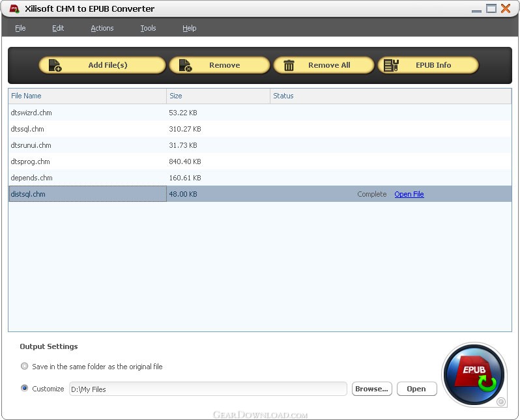Open the Edit menu

coord(58,28)
